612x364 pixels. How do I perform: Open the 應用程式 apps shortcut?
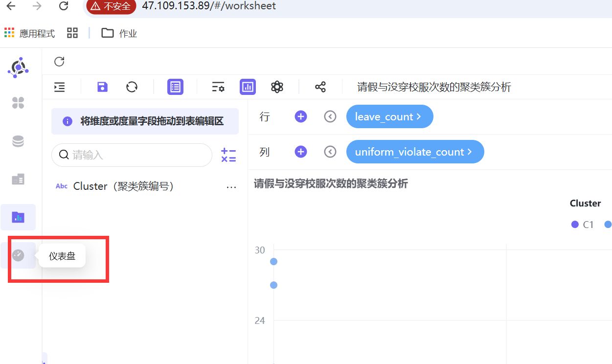coord(29,33)
